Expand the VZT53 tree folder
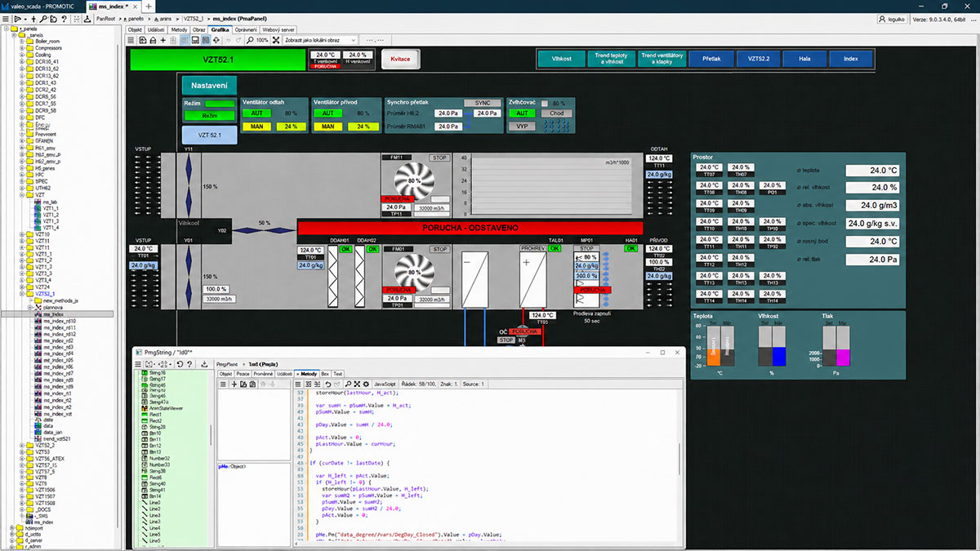The height and width of the screenshot is (551, 980). tap(22, 451)
